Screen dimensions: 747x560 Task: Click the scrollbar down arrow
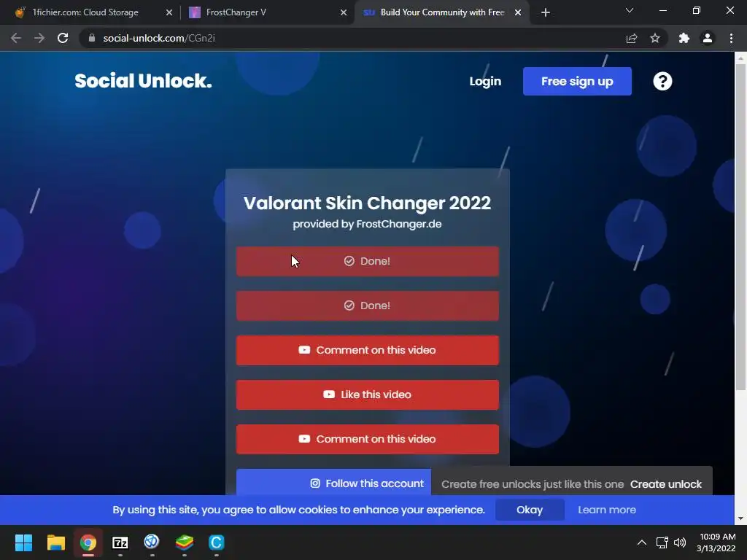pos(740,518)
